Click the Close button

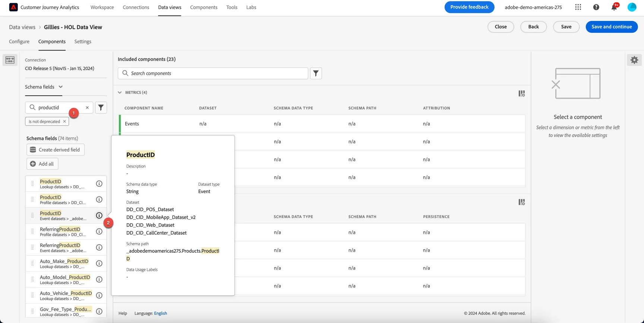[x=501, y=27]
